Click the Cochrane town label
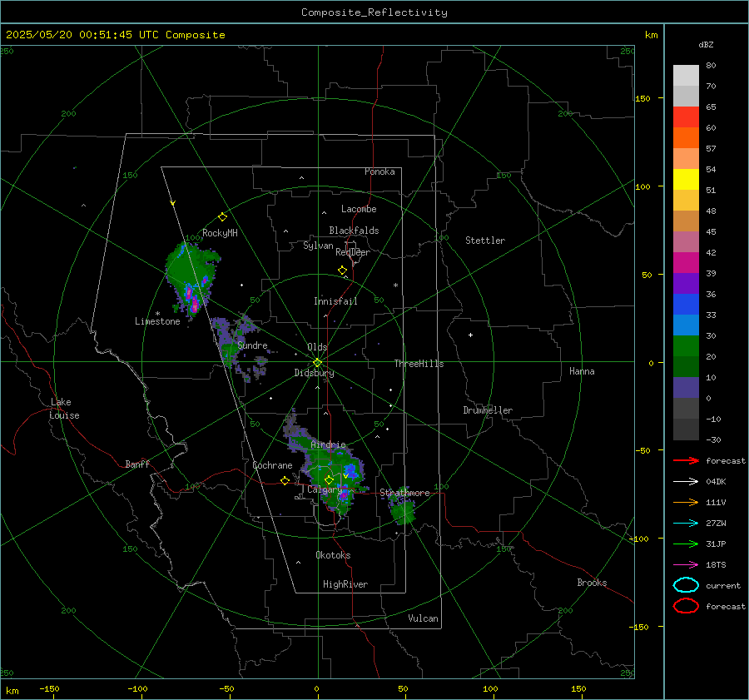The width and height of the screenshot is (749, 700). point(272,465)
